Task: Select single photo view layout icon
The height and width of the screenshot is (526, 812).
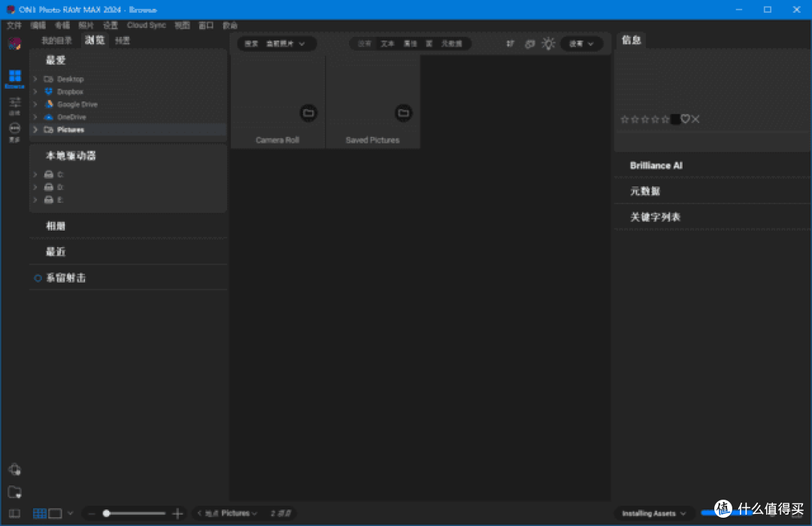Action: click(55, 513)
